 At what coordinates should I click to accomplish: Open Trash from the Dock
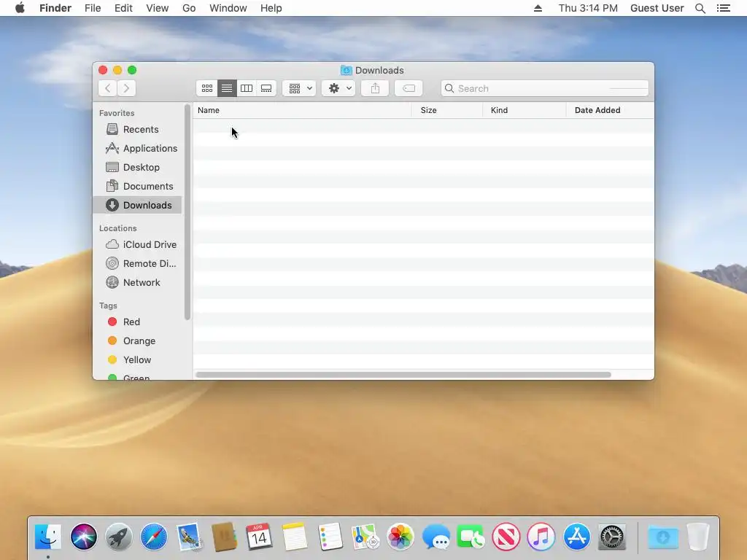[698, 537]
